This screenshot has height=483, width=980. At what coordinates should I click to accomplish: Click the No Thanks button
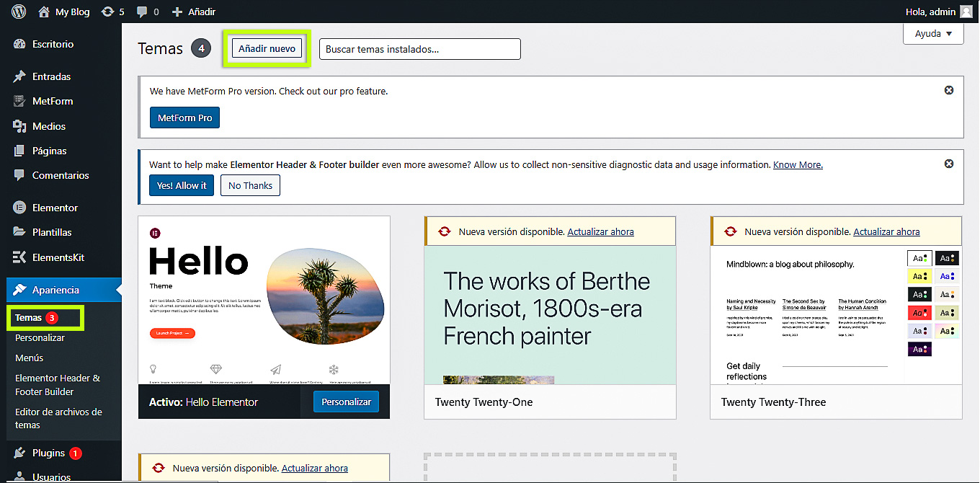click(250, 185)
